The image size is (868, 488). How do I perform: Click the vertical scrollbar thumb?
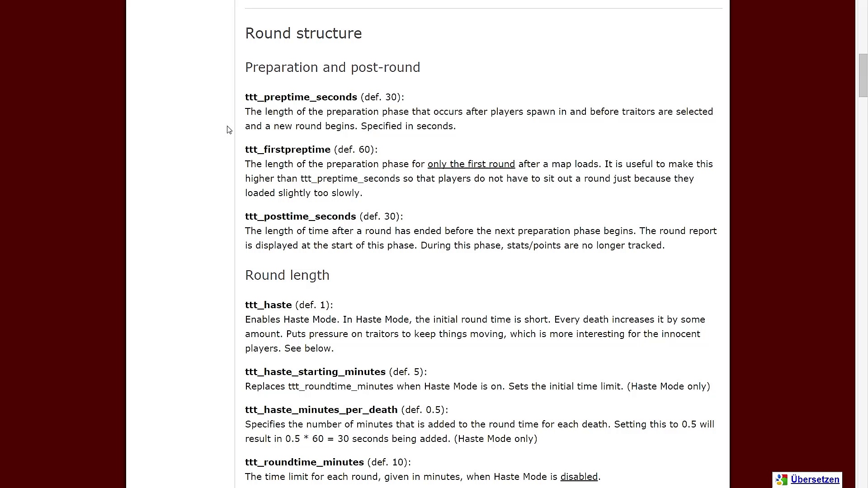(863, 75)
